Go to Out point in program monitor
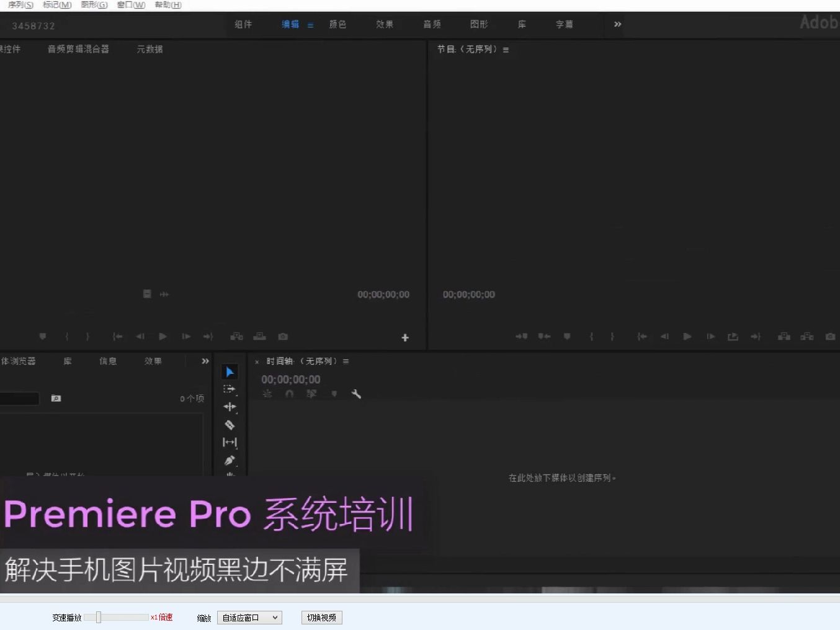 755,336
